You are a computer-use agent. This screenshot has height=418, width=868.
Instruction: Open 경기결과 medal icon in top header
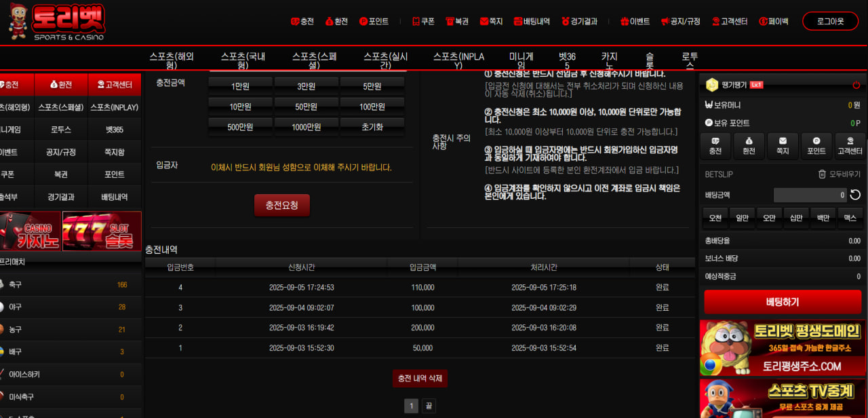578,21
